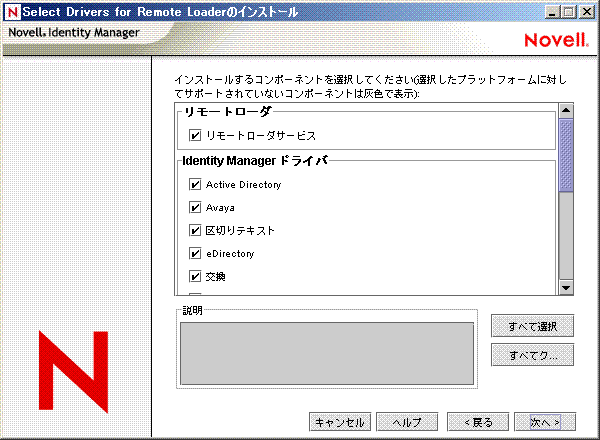
Task: Cancel the install with キャンセル
Action: pos(340,422)
